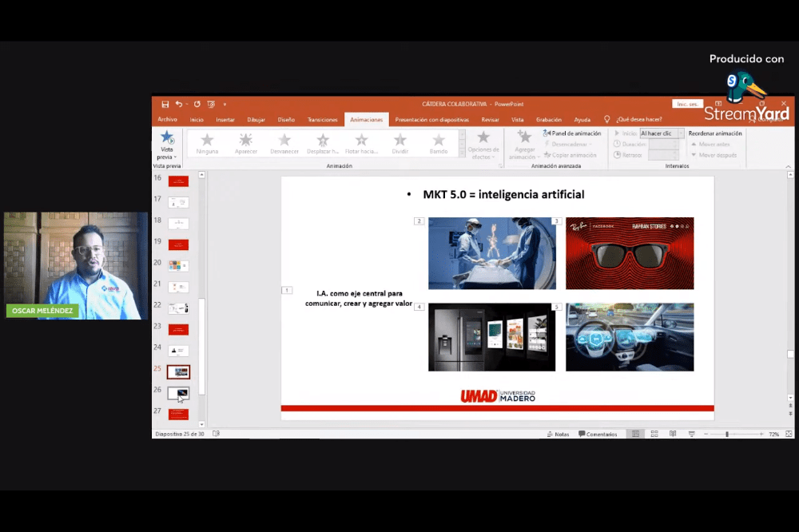Toggle Panel de animación
This screenshot has height=532, width=799.
click(572, 133)
